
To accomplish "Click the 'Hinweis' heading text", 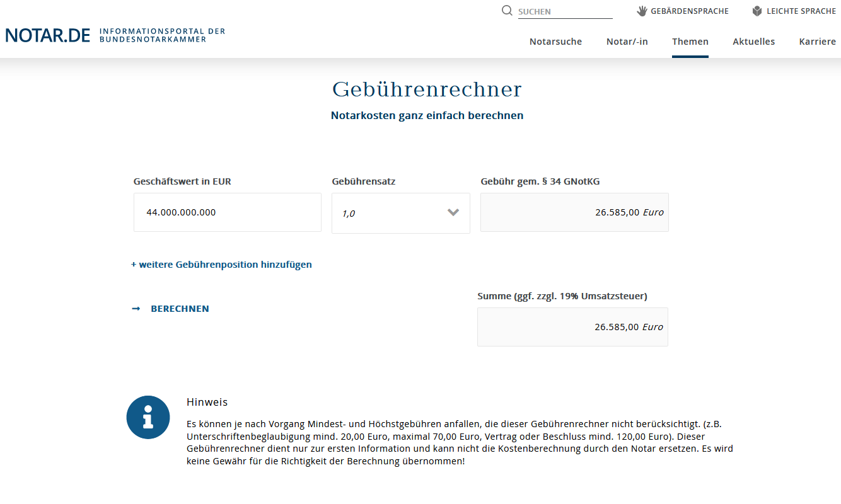I will click(x=207, y=402).
